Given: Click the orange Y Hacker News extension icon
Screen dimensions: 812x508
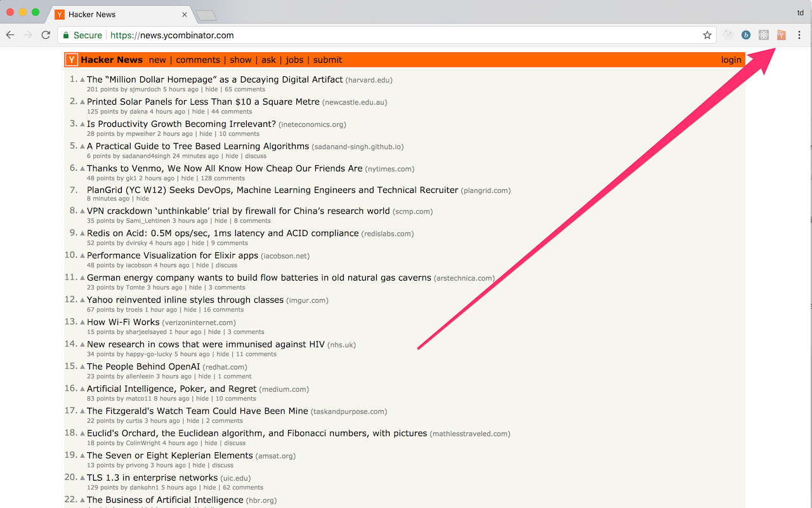Looking at the screenshot, I should (x=782, y=36).
